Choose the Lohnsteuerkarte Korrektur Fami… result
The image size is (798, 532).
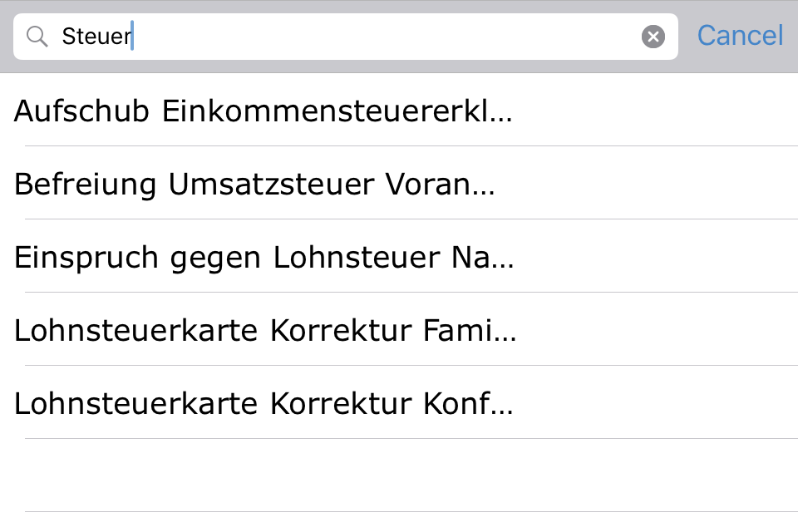(x=265, y=330)
